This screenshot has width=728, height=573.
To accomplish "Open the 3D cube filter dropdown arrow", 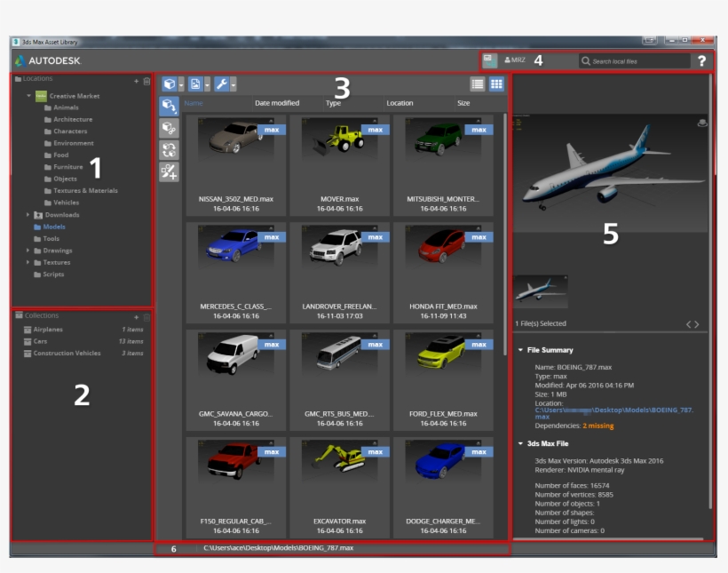I will [x=181, y=84].
